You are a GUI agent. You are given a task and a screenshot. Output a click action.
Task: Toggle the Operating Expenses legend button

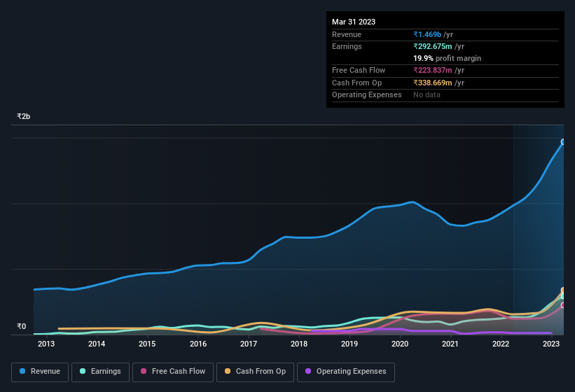click(x=346, y=372)
